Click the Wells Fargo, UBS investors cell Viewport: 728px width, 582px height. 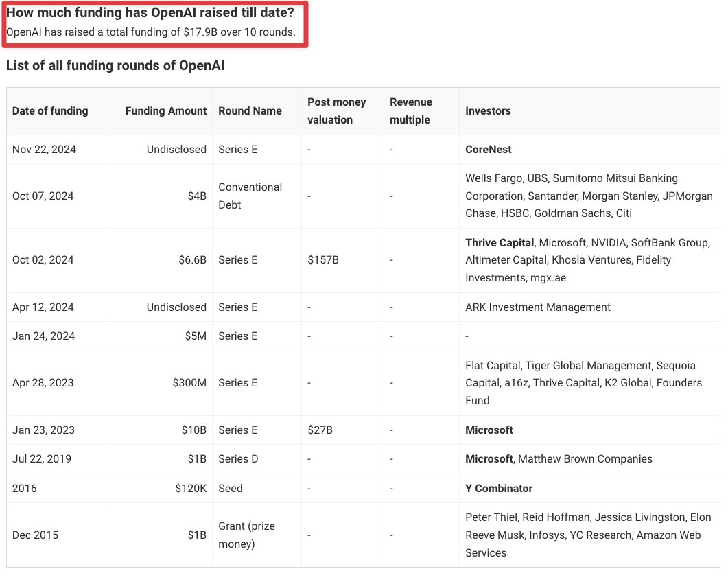(x=589, y=196)
